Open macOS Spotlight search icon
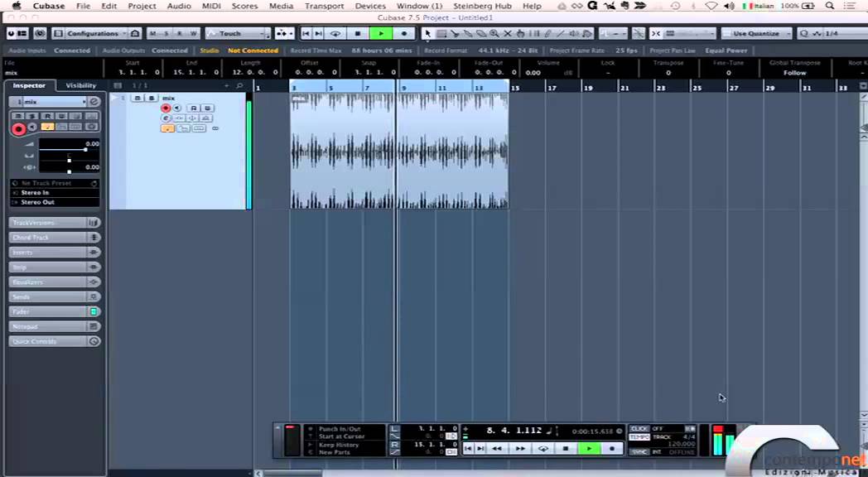The image size is (868, 477). [829, 6]
